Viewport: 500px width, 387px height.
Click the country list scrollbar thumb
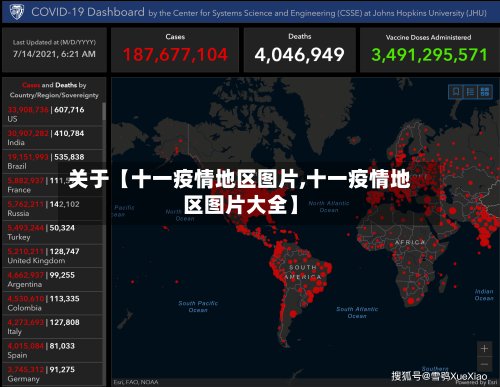pos(104,112)
